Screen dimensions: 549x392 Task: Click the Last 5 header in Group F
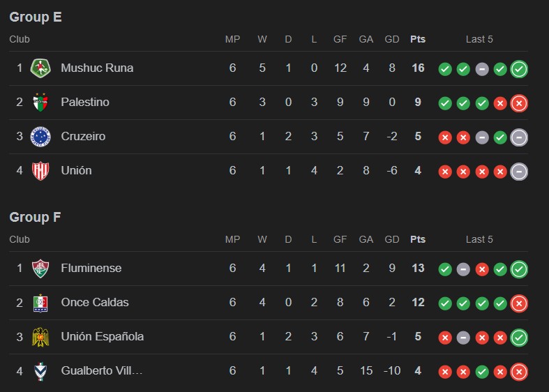[x=479, y=239]
